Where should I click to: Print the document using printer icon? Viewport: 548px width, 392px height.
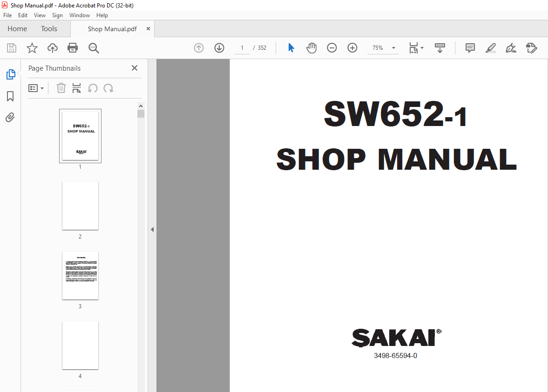tap(73, 48)
